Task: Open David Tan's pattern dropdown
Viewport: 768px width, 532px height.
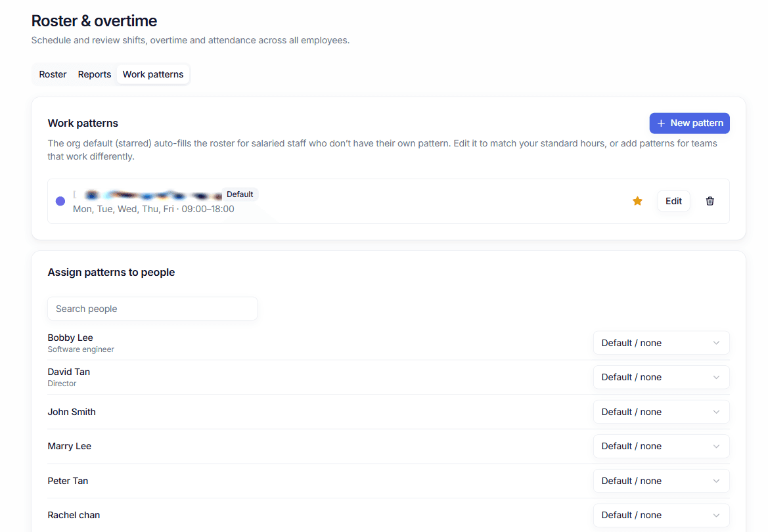Action: coord(661,377)
